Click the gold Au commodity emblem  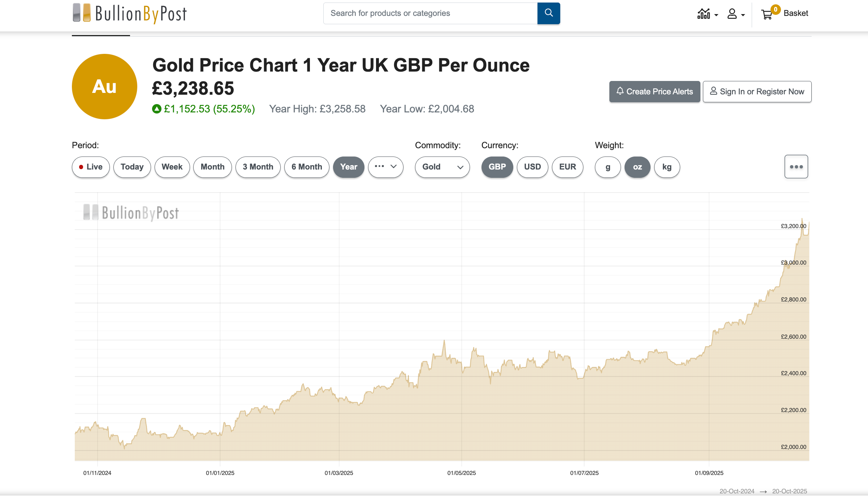[104, 86]
